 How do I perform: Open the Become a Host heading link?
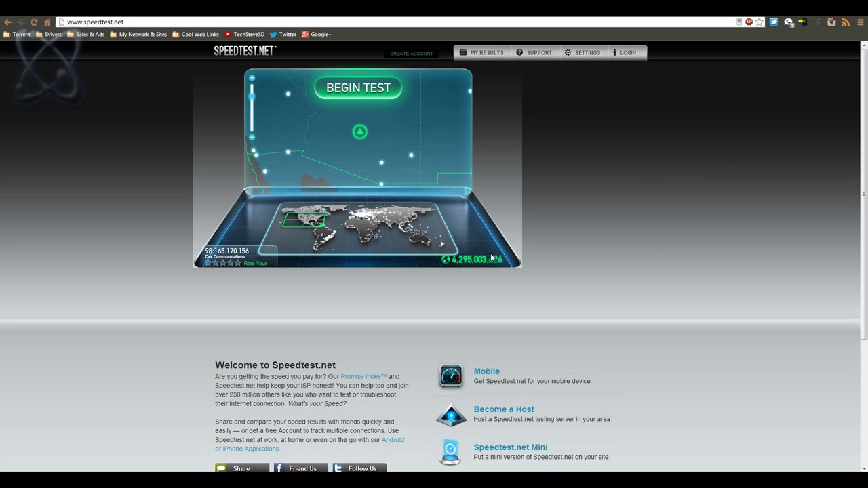504,409
